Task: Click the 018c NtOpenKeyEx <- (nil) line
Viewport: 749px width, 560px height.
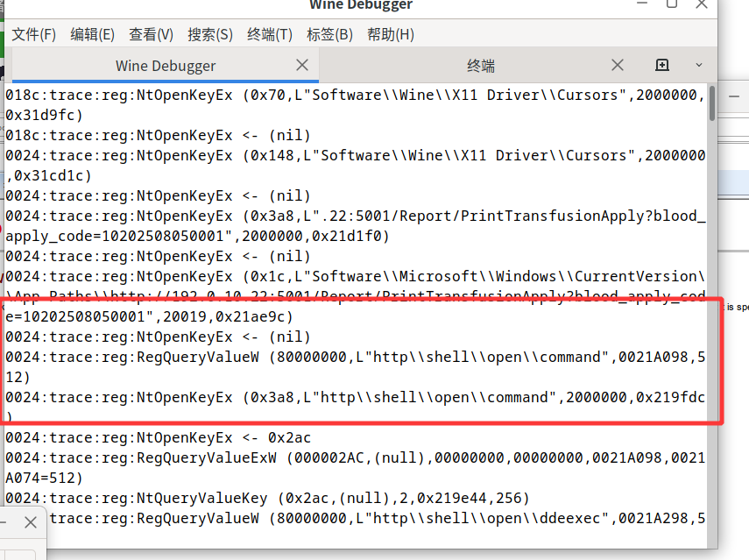Action: (x=158, y=135)
